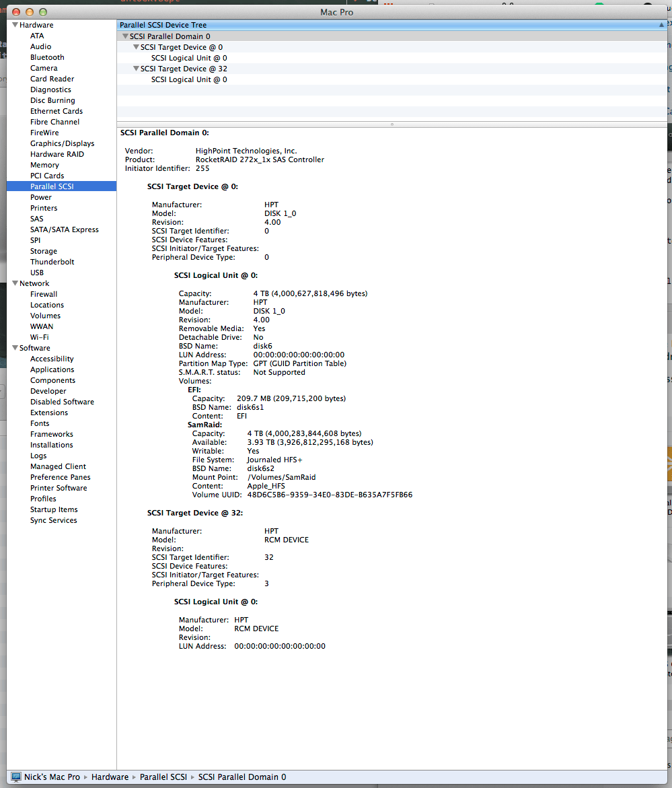The image size is (672, 788).
Task: Open USB hardware information
Action: (x=37, y=273)
